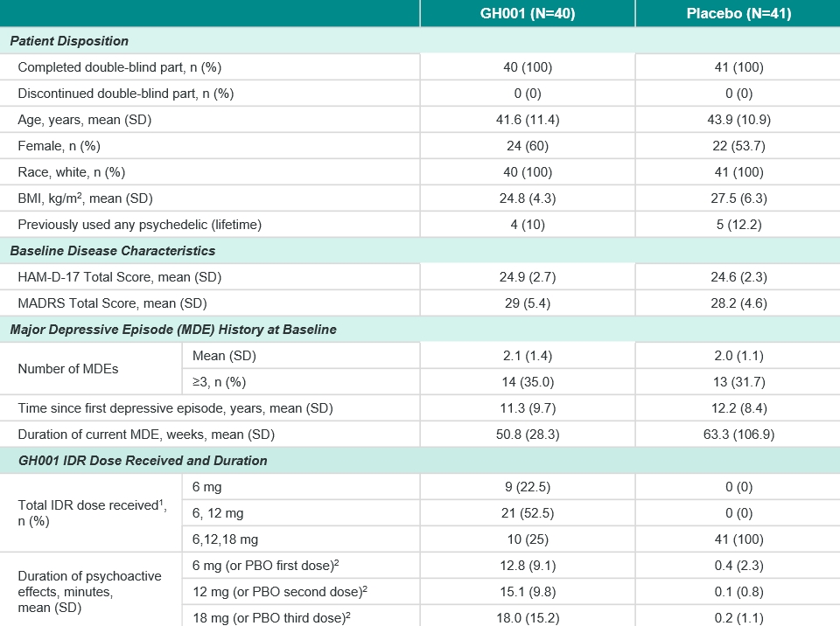Click the Placebo (N=41) column header
The width and height of the screenshot is (840, 626).
(x=738, y=14)
